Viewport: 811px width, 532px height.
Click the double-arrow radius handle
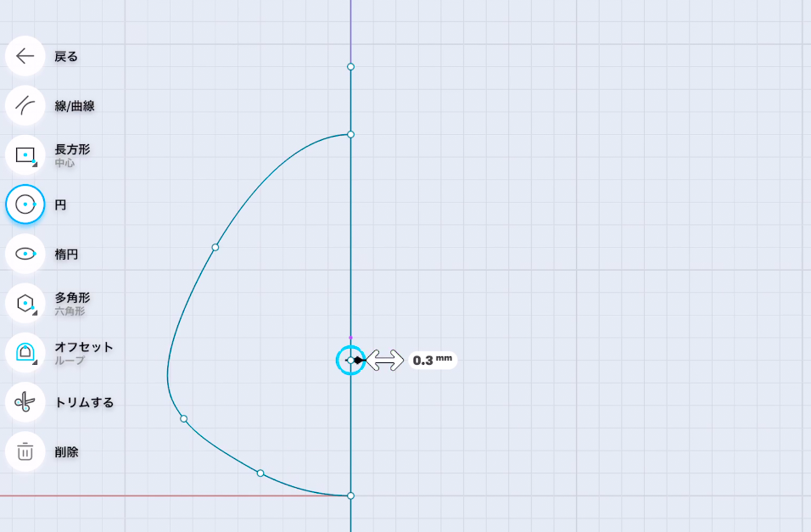click(x=385, y=361)
